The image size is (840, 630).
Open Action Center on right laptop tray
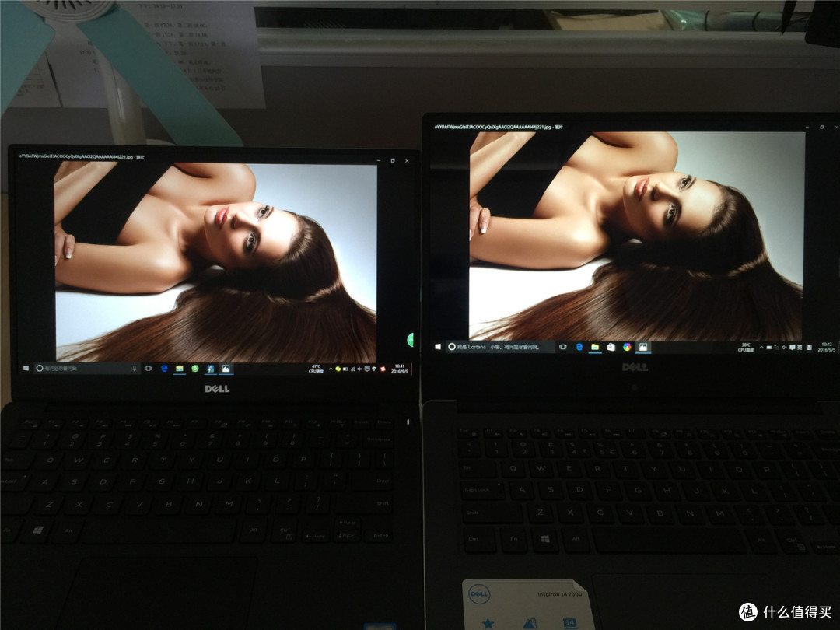(793, 348)
